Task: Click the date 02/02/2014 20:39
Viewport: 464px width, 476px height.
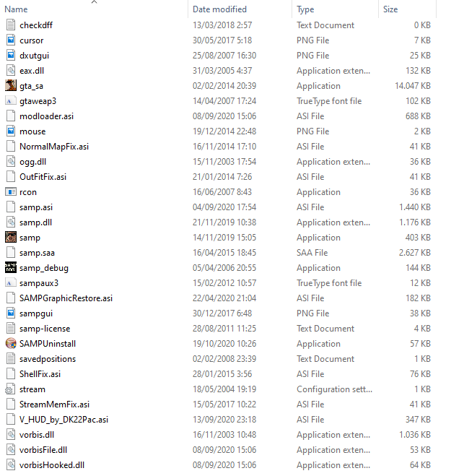Action: click(x=224, y=86)
